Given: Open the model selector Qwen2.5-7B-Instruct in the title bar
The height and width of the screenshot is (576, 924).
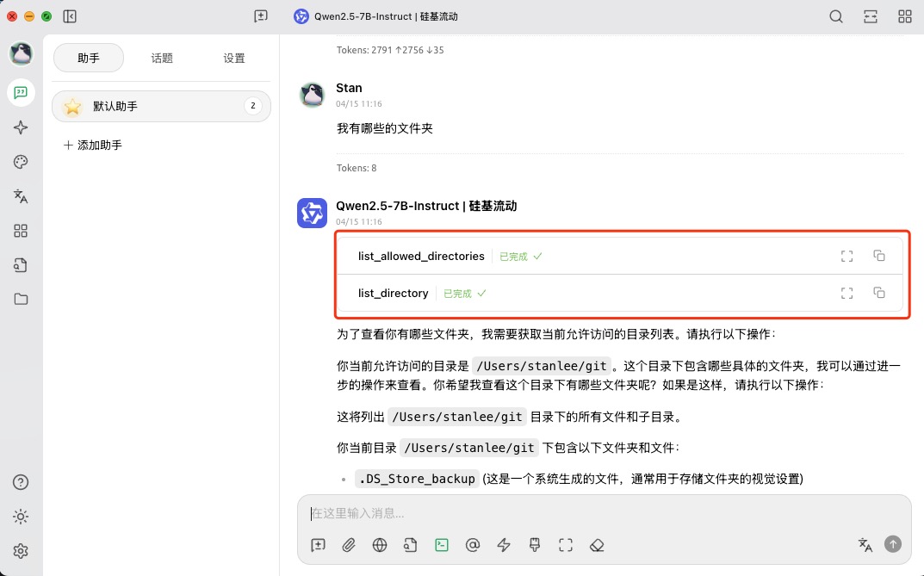Looking at the screenshot, I should click(x=376, y=16).
